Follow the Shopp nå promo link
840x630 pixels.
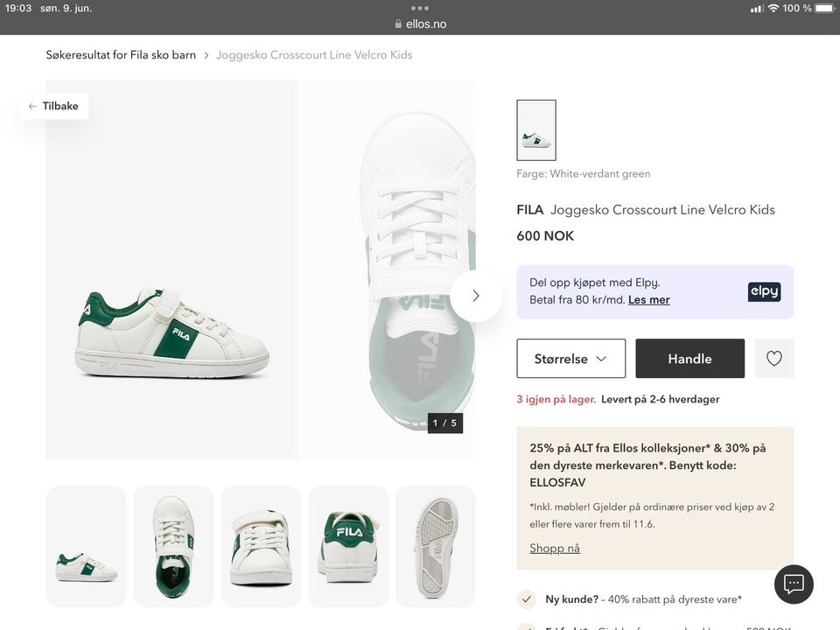click(555, 549)
